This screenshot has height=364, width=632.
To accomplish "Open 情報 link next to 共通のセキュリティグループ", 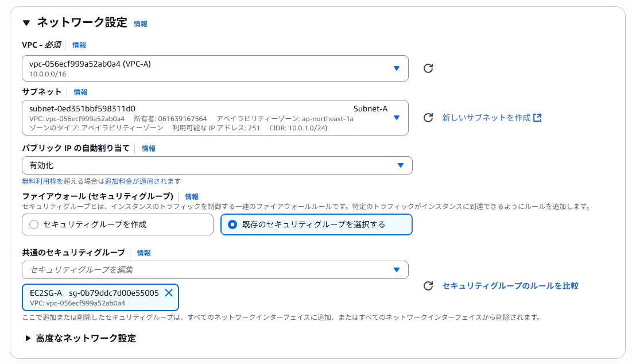I will coord(144,253).
